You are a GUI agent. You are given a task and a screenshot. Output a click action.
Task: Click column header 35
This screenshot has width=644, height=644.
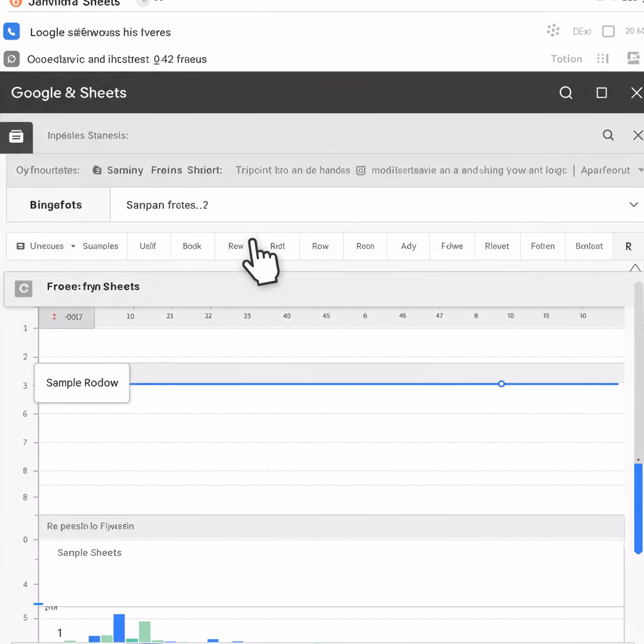247,316
